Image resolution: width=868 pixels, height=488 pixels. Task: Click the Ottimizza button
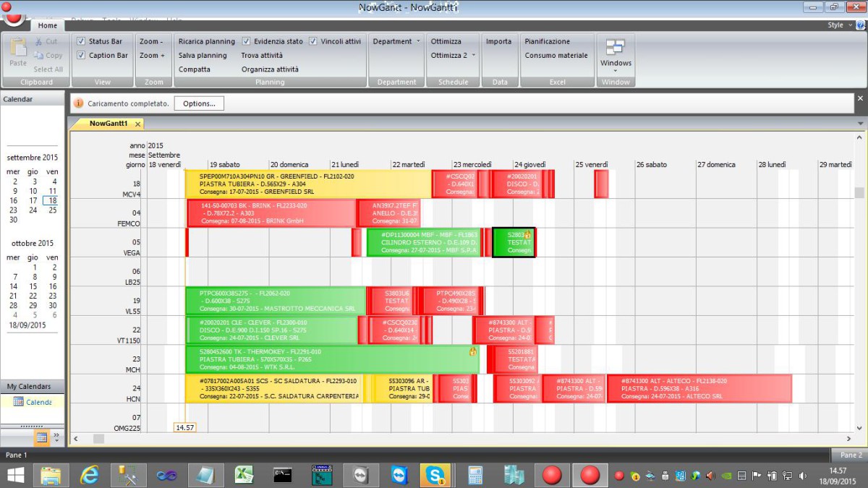pyautogui.click(x=446, y=41)
